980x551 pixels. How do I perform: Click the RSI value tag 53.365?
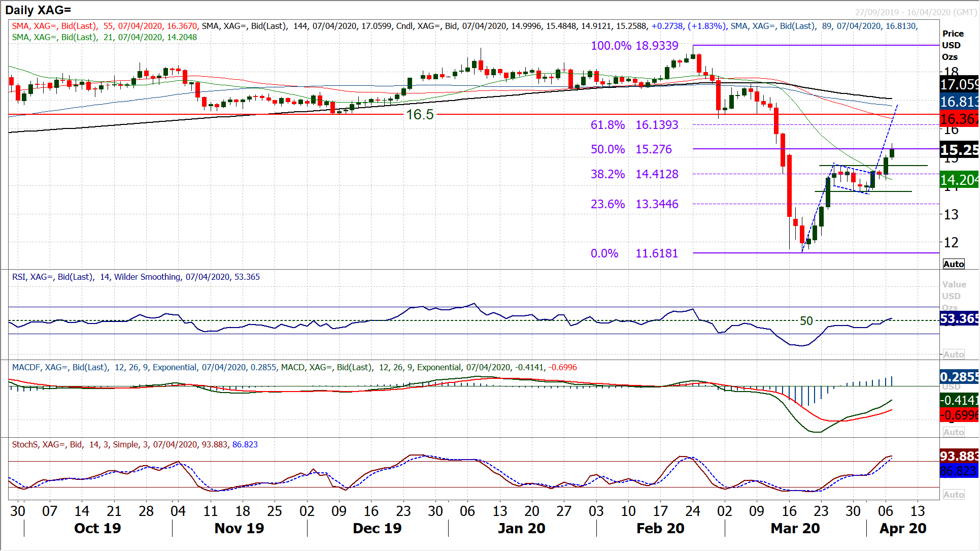click(959, 318)
